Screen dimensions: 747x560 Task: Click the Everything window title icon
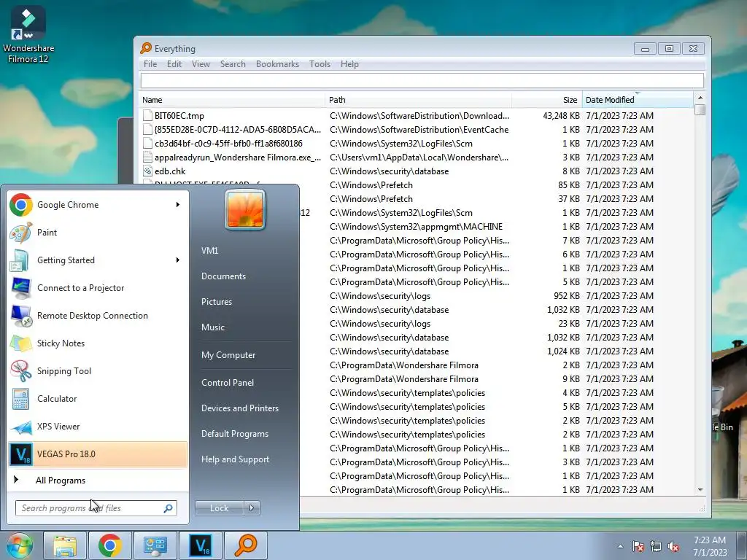point(146,48)
